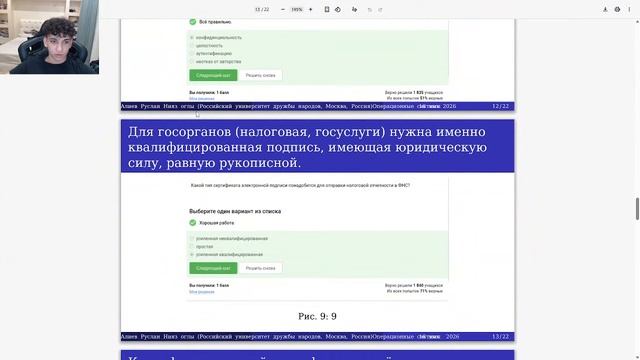640x360 pixels.
Task: Edit the current page number field
Action: coord(258,9)
